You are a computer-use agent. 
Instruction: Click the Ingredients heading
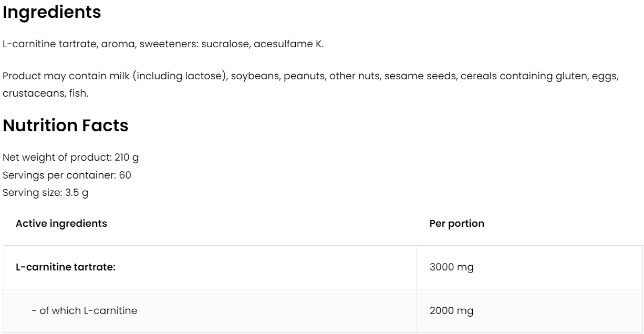tap(51, 13)
